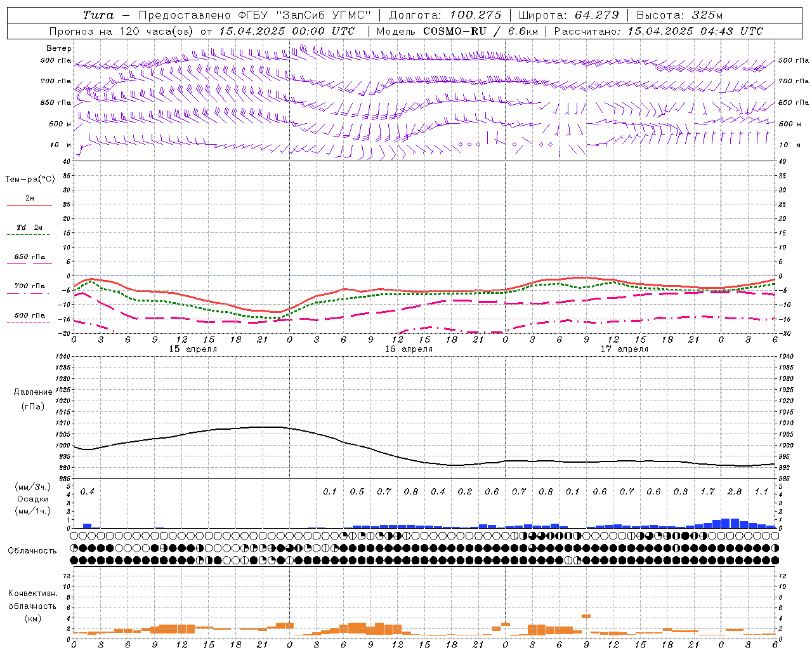Click the 0.2 precipitation total value
812x650 pixels.
point(465,492)
